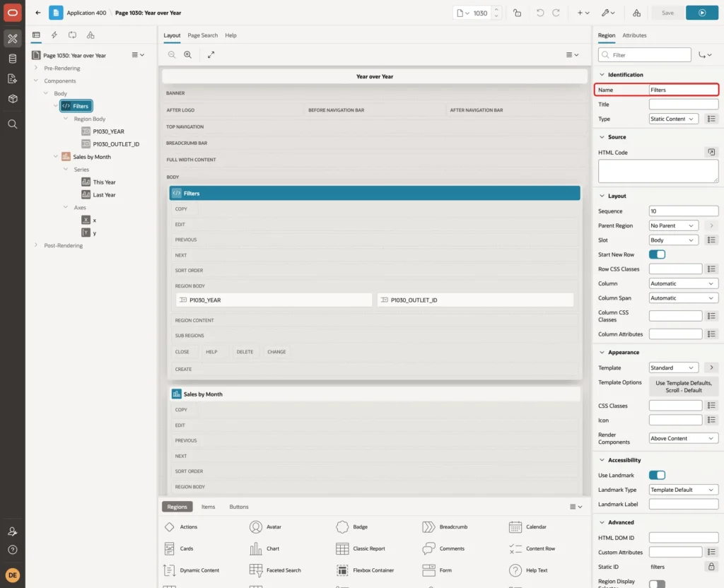This screenshot has height=588, width=724.
Task: Open Render Components dropdown
Action: [684, 438]
